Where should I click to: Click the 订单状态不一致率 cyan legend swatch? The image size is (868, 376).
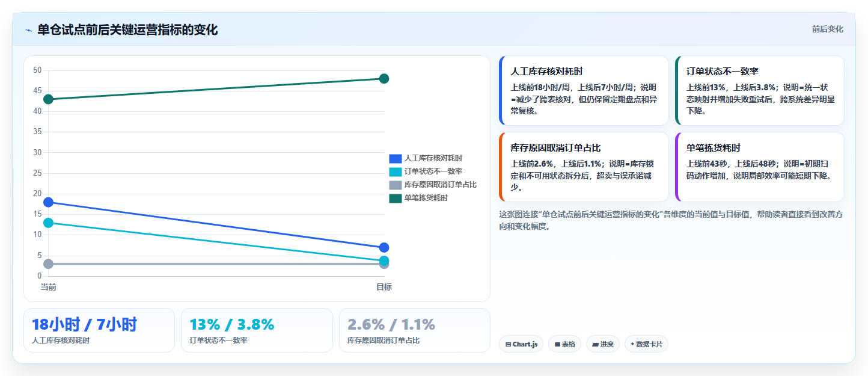click(x=395, y=171)
